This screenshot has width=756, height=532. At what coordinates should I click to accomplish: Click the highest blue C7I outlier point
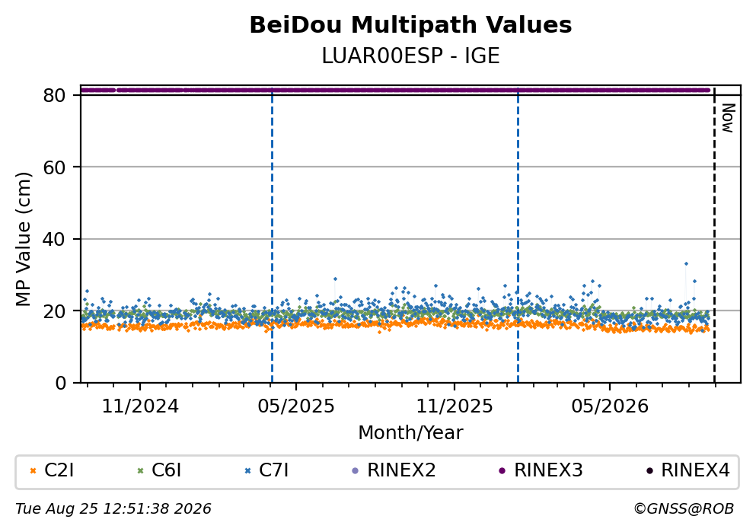coord(686,263)
